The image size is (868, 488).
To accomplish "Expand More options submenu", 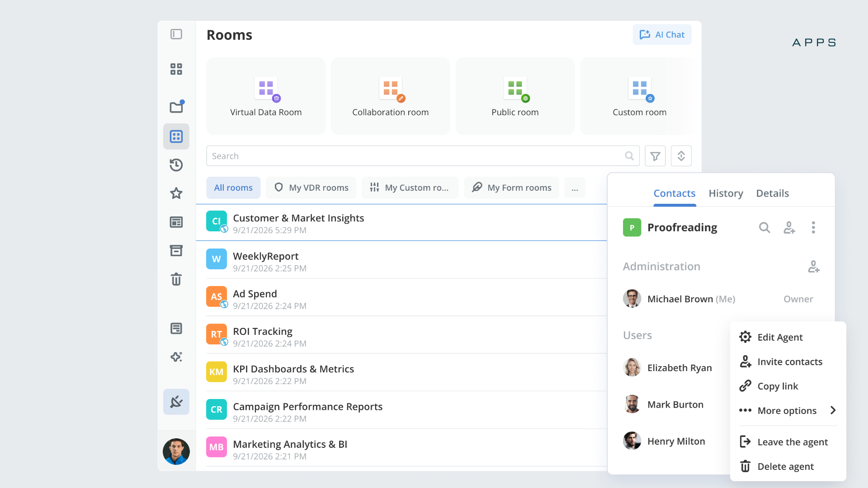I will click(x=788, y=410).
